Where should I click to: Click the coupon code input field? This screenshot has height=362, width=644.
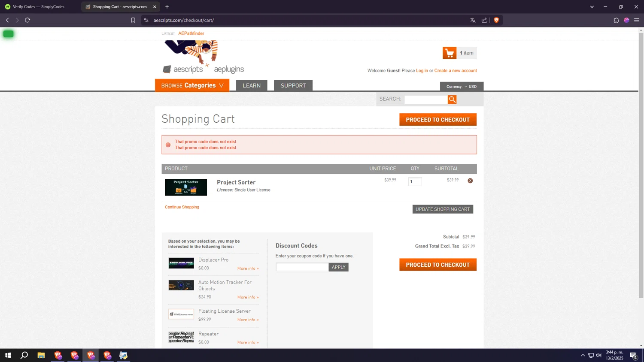click(x=302, y=267)
